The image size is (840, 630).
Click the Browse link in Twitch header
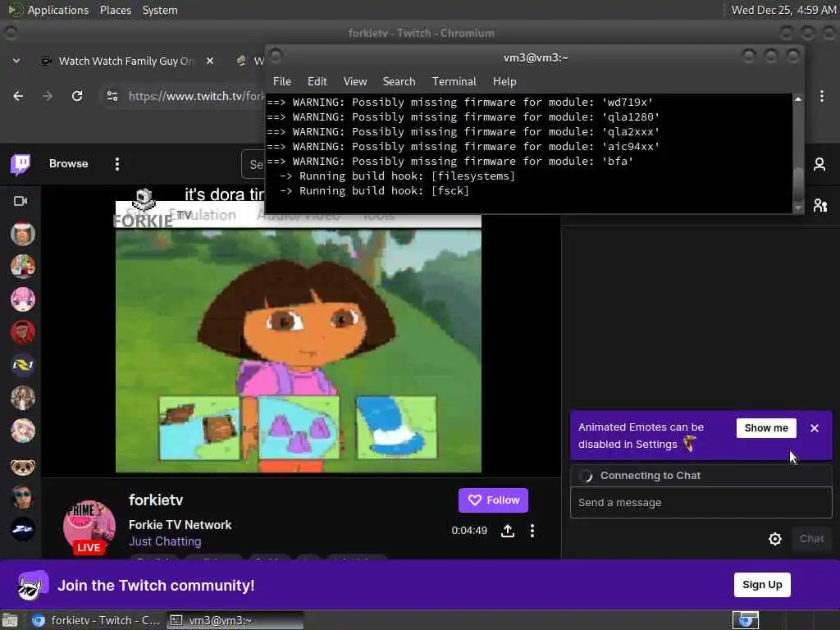pos(69,163)
